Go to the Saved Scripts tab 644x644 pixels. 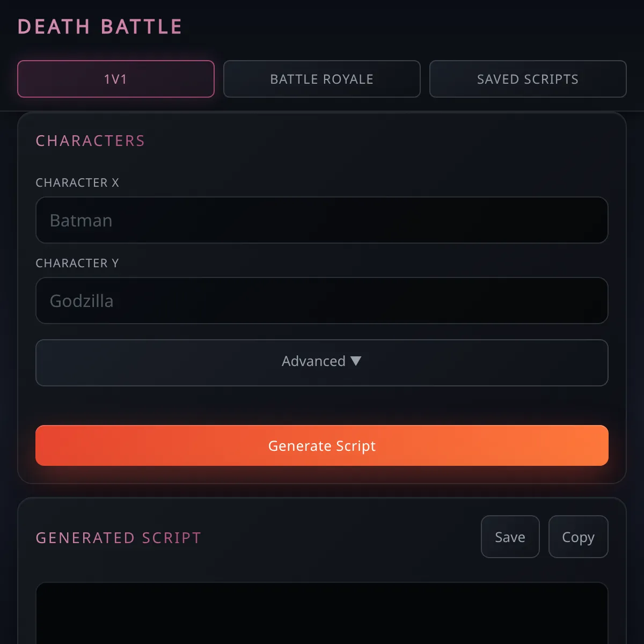(528, 79)
